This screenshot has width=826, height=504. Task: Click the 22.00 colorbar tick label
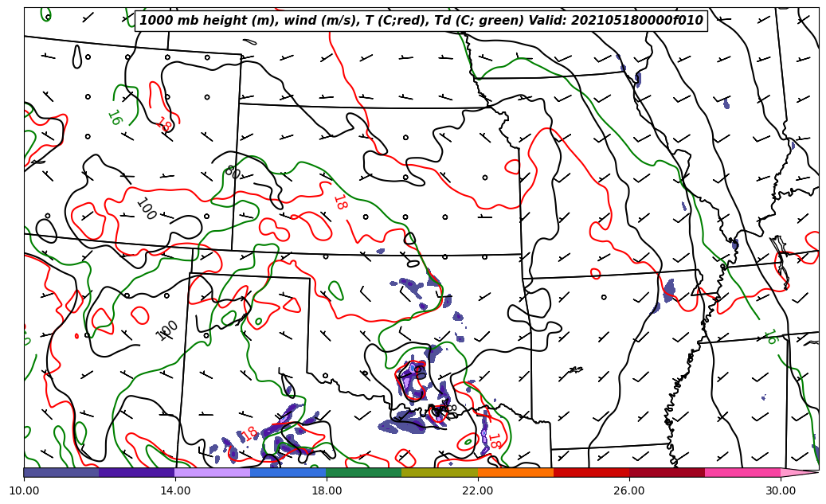pyautogui.click(x=478, y=490)
